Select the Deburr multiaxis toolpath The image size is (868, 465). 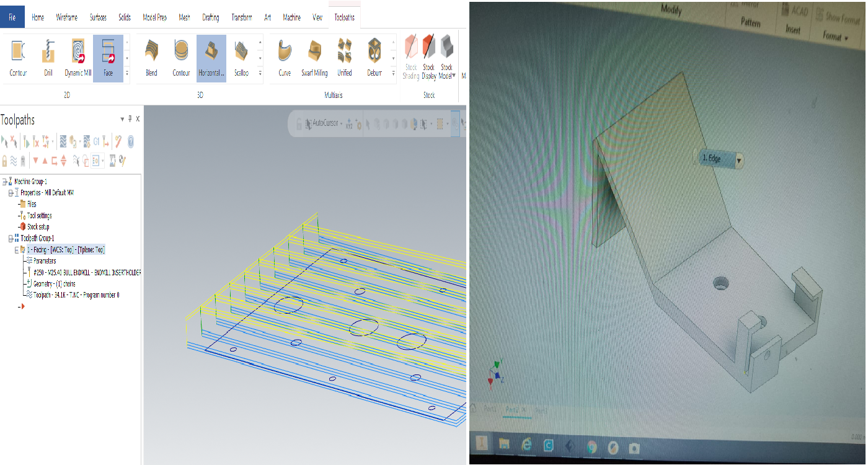[x=374, y=56]
